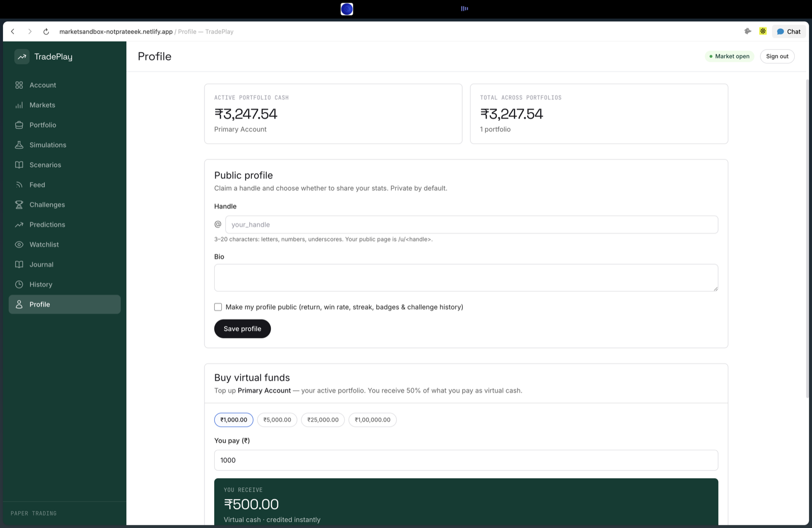
Task: Click the You pay amount field
Action: point(466,460)
